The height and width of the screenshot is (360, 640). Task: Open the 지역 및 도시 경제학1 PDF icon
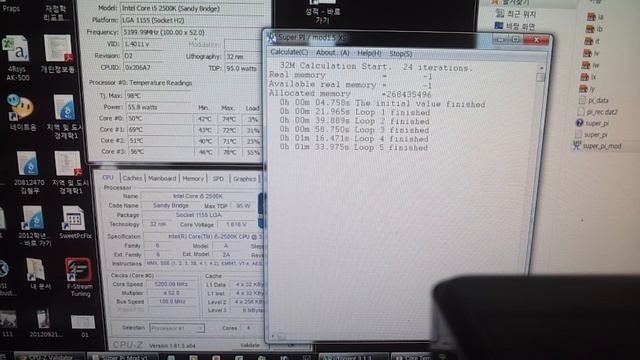coord(69,173)
